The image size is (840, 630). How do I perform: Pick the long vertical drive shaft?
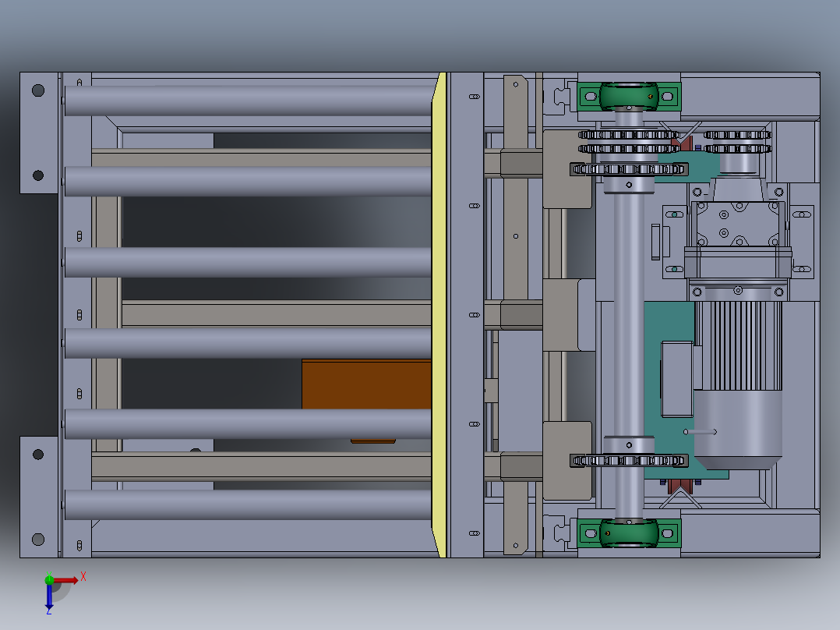click(x=629, y=315)
